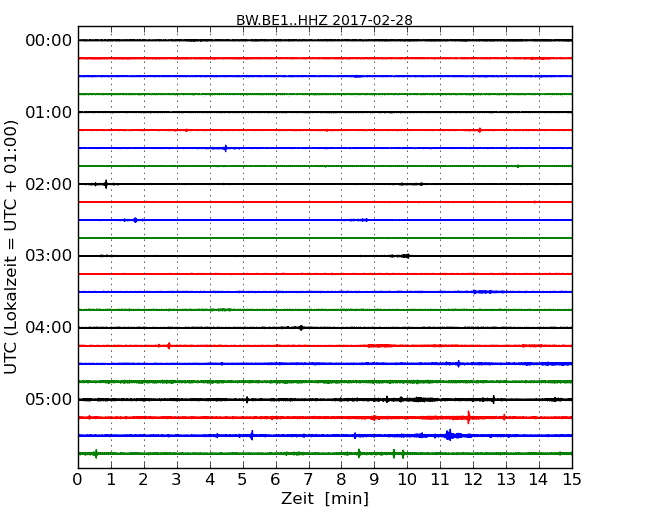Click the blue spike near minute 11.5 on 04:30 trace

point(458,364)
